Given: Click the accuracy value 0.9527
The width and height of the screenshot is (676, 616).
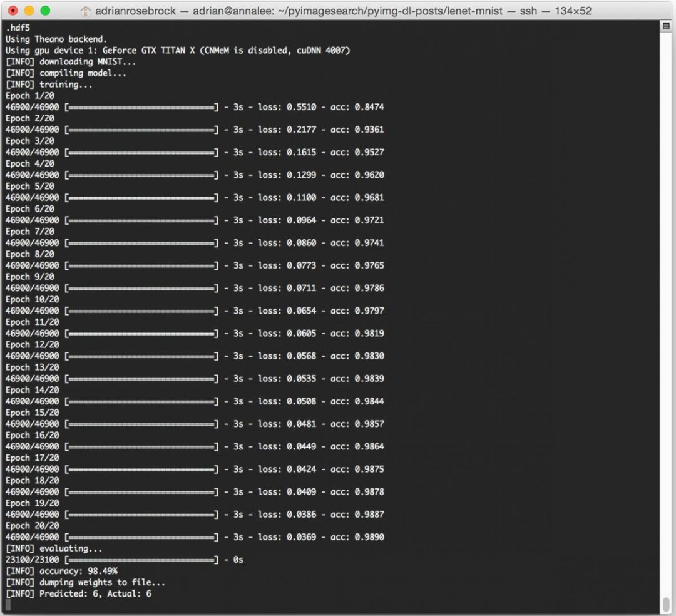Looking at the screenshot, I should tap(369, 152).
